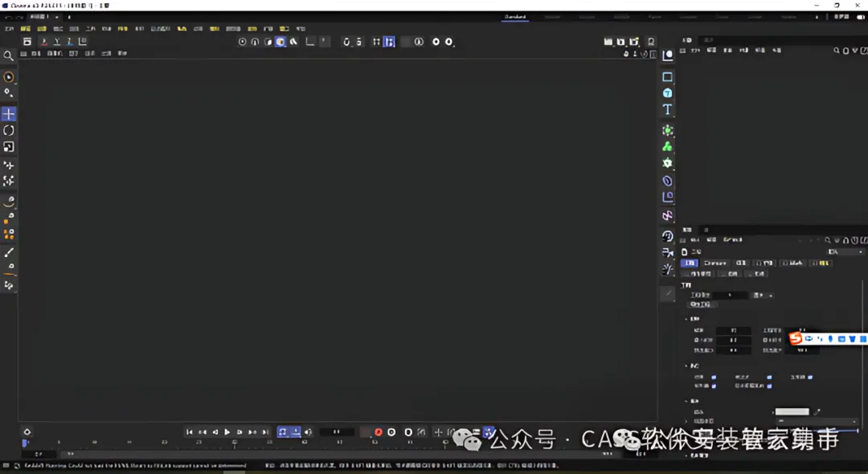The height and width of the screenshot is (474, 868).
Task: Click the Spline rectangle icon
Action: pyautogui.click(x=668, y=77)
